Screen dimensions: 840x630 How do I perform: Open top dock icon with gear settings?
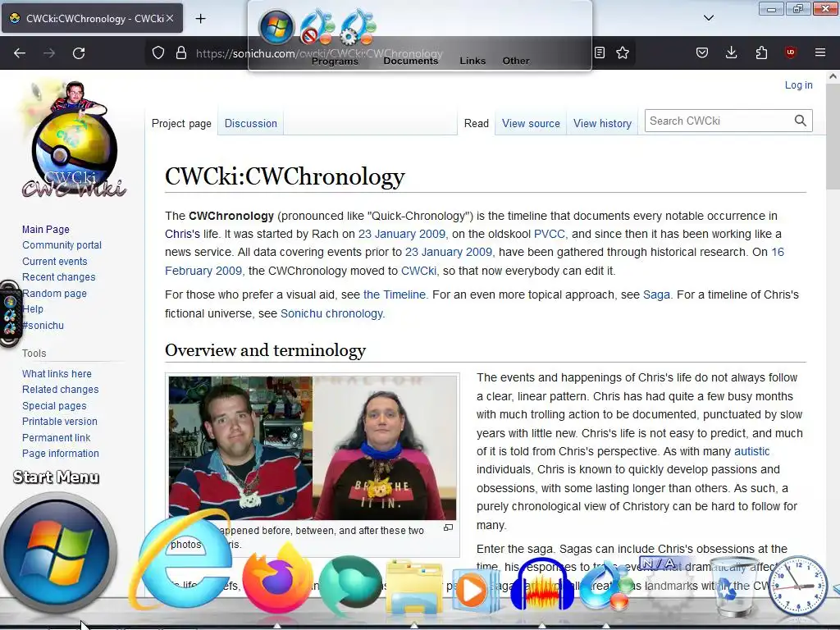(x=358, y=27)
